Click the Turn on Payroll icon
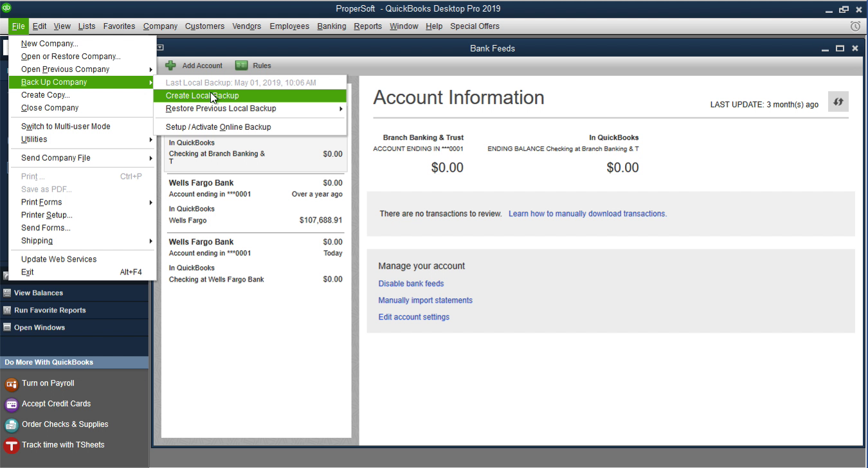The width and height of the screenshot is (868, 468). point(11,384)
